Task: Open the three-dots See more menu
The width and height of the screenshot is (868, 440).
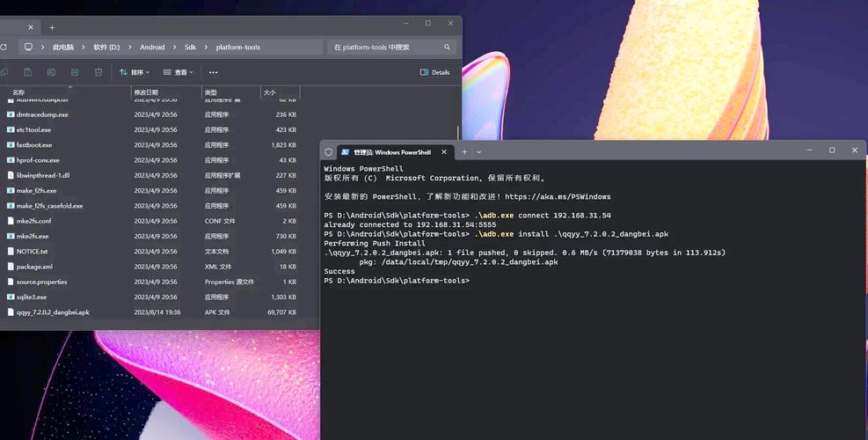Action: (x=213, y=72)
